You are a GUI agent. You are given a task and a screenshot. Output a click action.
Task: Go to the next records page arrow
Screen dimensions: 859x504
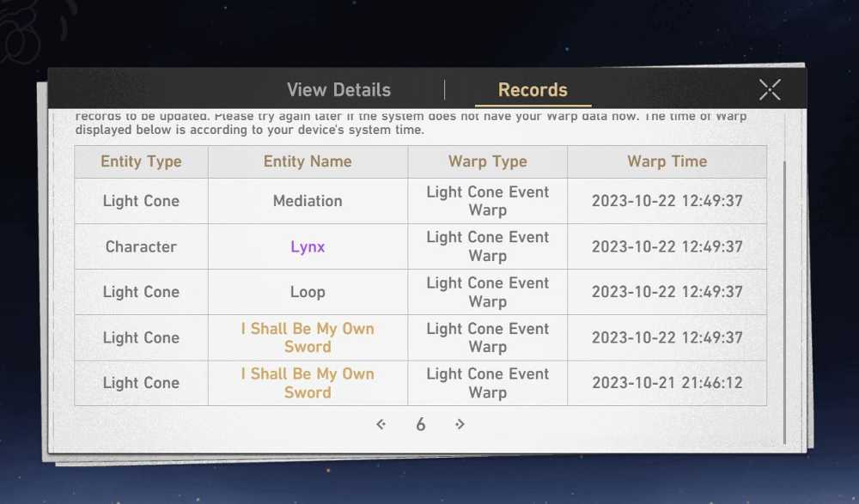[x=460, y=424]
